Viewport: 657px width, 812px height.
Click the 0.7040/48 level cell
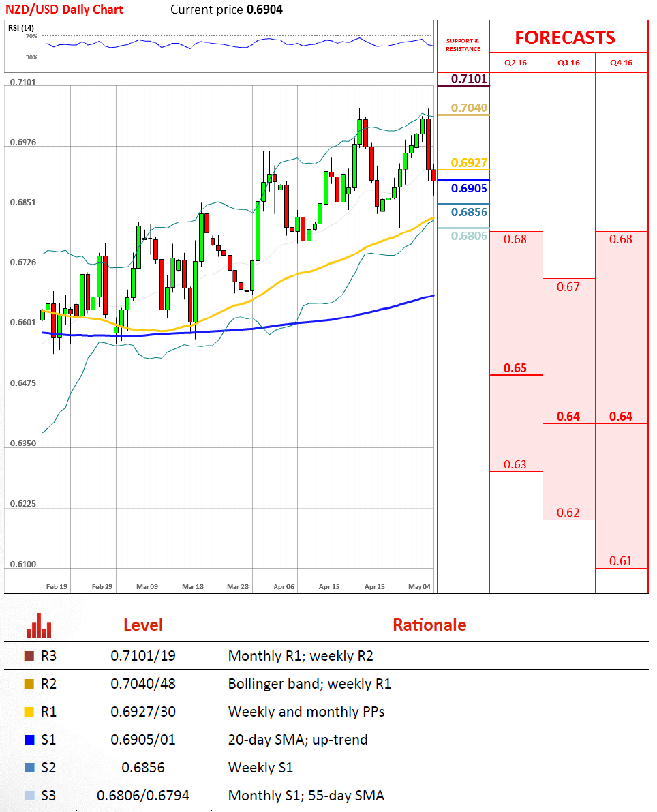tap(143, 684)
